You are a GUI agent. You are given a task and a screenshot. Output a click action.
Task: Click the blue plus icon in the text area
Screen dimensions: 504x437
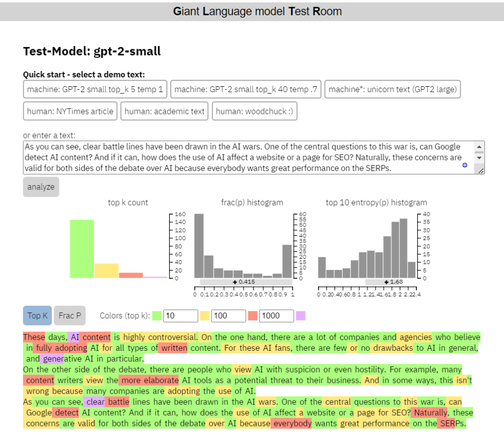click(464, 166)
